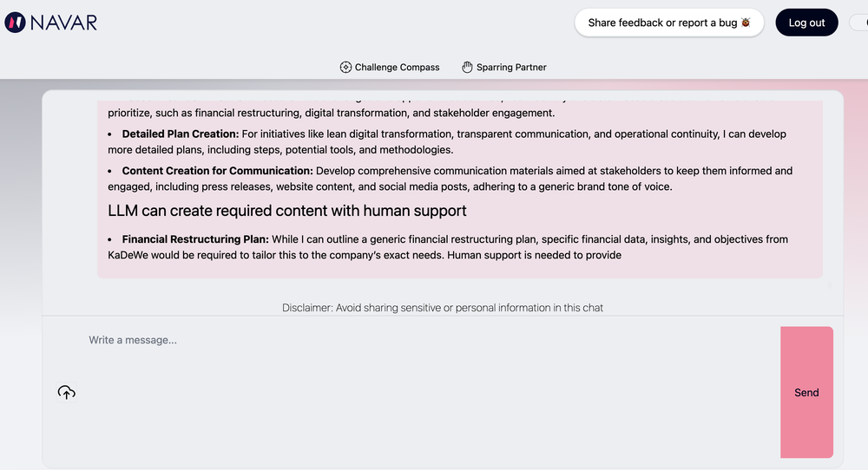Click the Challenge Compass compass icon
The width and height of the screenshot is (868, 470).
point(345,67)
